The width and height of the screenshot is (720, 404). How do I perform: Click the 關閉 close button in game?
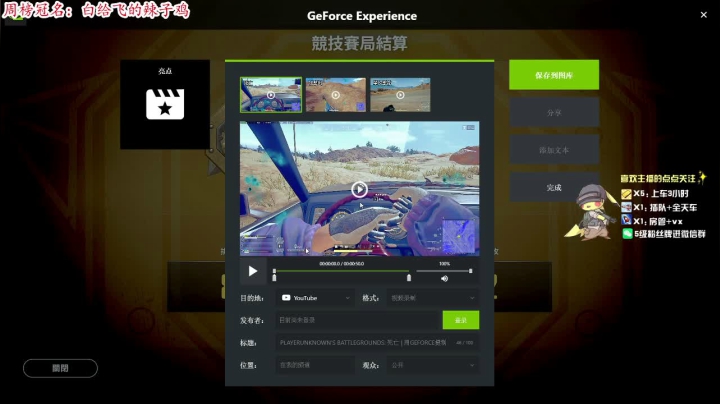60,368
